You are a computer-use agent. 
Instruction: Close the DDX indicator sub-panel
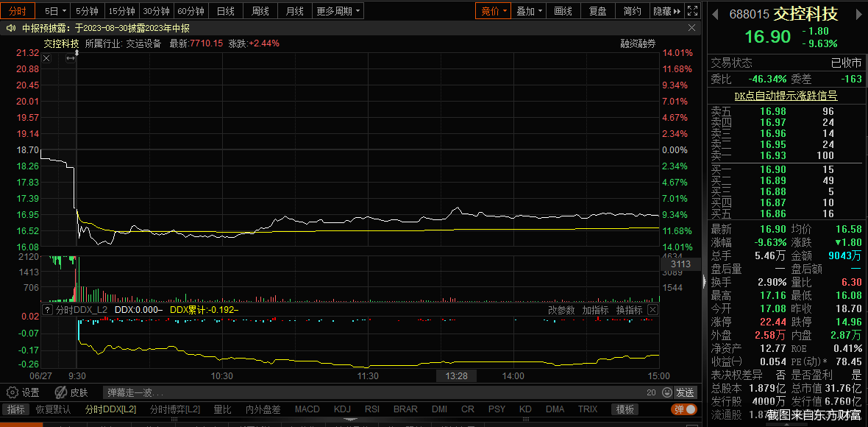(x=652, y=310)
